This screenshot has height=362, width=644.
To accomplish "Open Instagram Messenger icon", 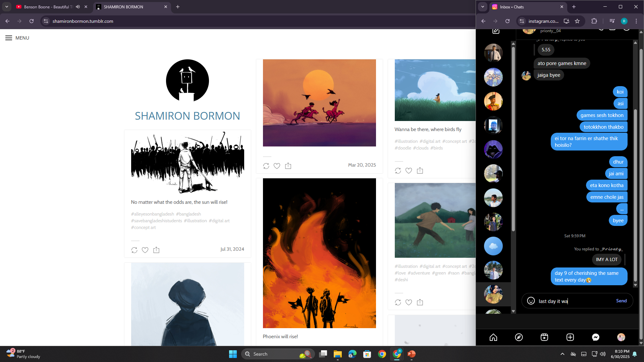I will 596,337.
